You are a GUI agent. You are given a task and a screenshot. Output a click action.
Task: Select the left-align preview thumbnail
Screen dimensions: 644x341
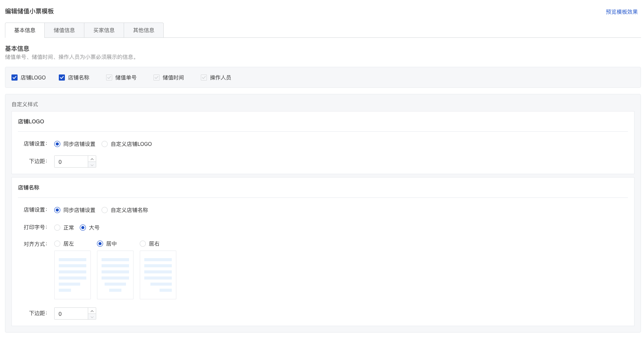tap(73, 275)
